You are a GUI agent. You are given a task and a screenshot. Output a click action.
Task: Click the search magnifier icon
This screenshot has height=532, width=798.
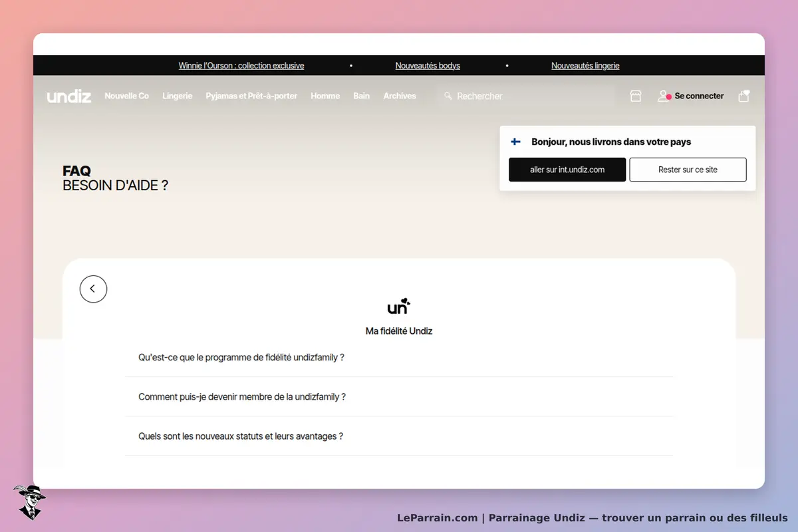[448, 96]
